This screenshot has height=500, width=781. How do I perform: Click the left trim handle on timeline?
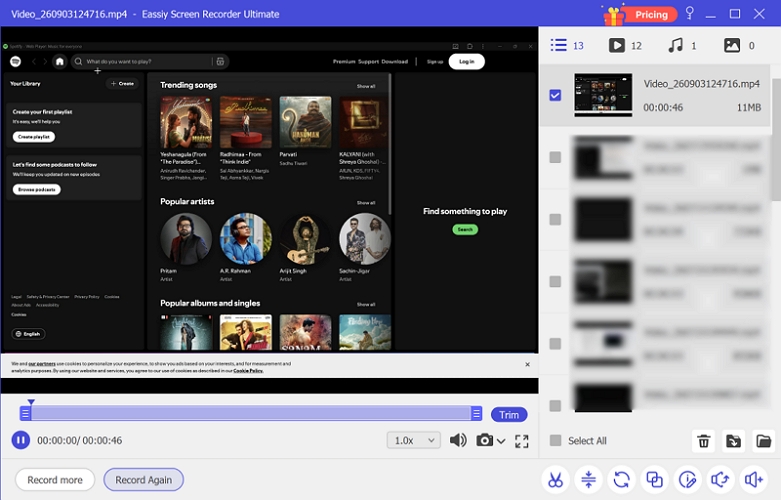click(x=25, y=413)
